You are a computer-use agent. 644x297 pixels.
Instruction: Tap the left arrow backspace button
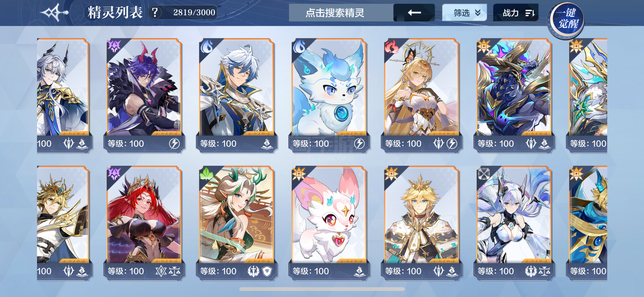tap(414, 13)
